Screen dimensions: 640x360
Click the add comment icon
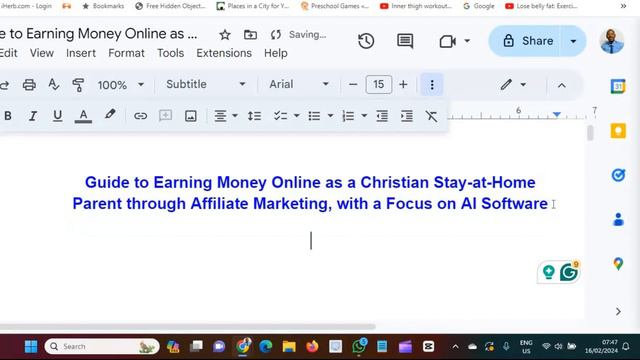click(x=165, y=116)
